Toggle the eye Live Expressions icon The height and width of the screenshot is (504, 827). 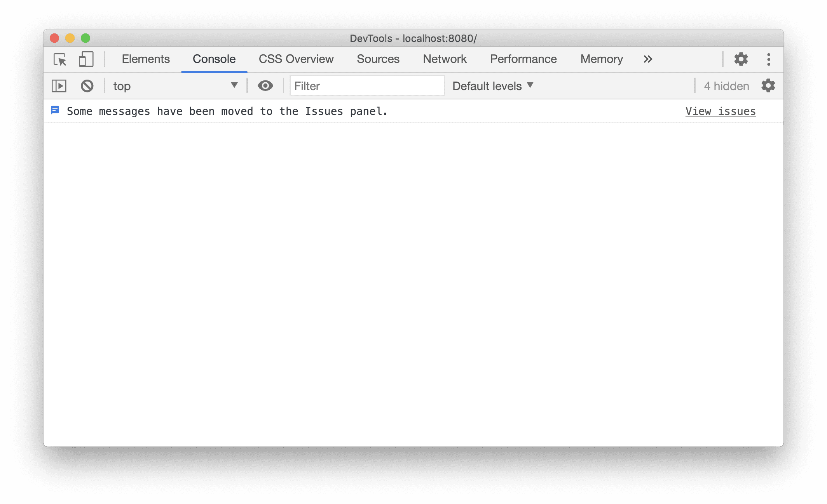coord(265,85)
